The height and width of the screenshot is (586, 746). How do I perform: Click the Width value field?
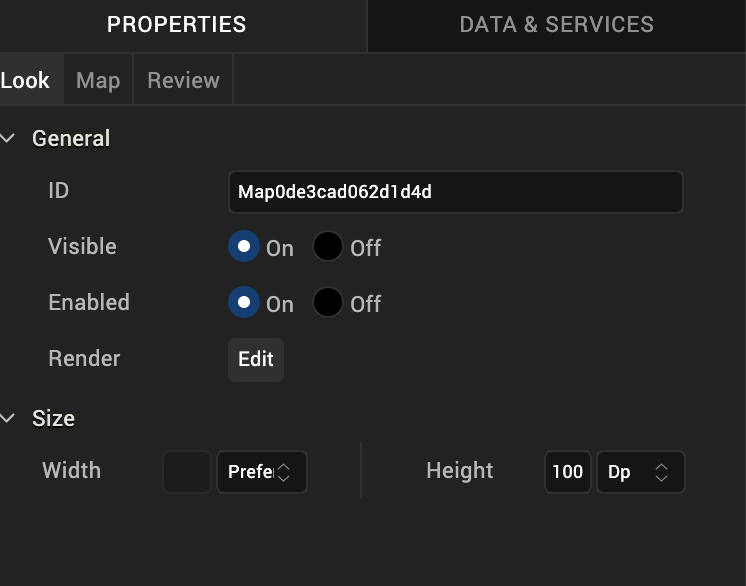187,472
